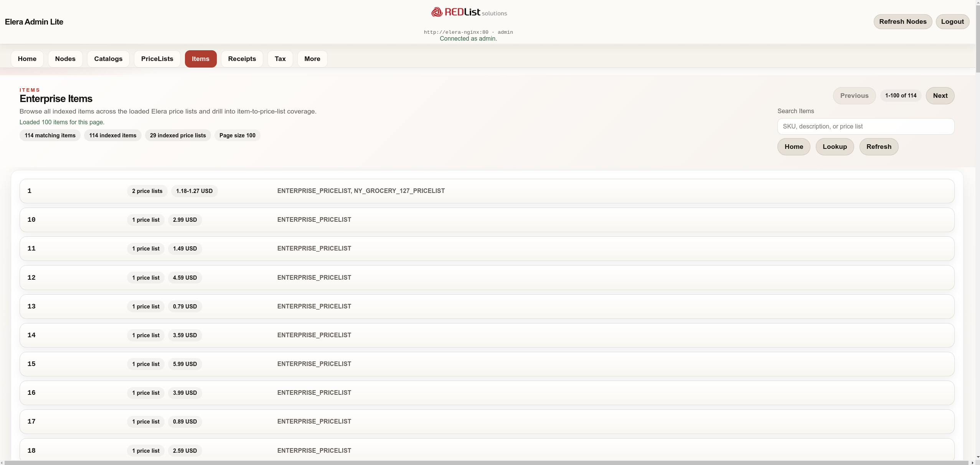Screen dimensions: 980x465
Task: Expand the More menu
Action: [x=312, y=59]
